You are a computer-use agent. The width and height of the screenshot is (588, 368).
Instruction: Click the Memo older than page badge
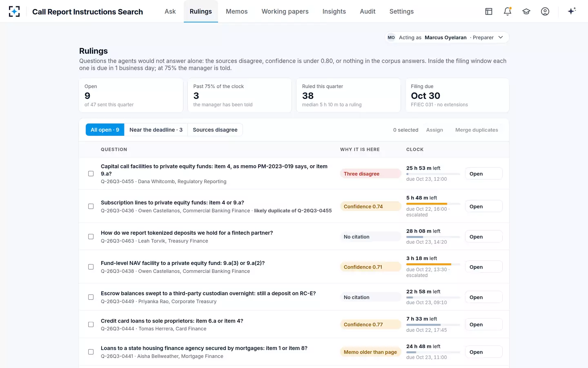point(370,352)
